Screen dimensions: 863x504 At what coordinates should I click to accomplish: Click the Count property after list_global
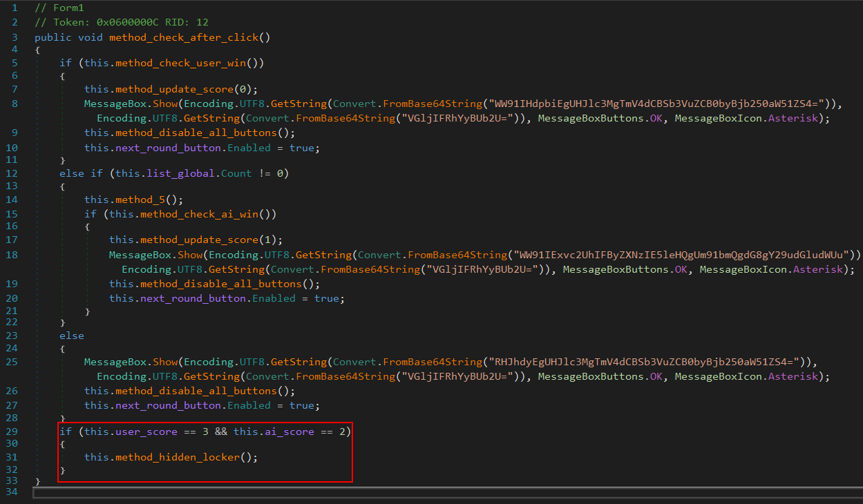click(236, 173)
